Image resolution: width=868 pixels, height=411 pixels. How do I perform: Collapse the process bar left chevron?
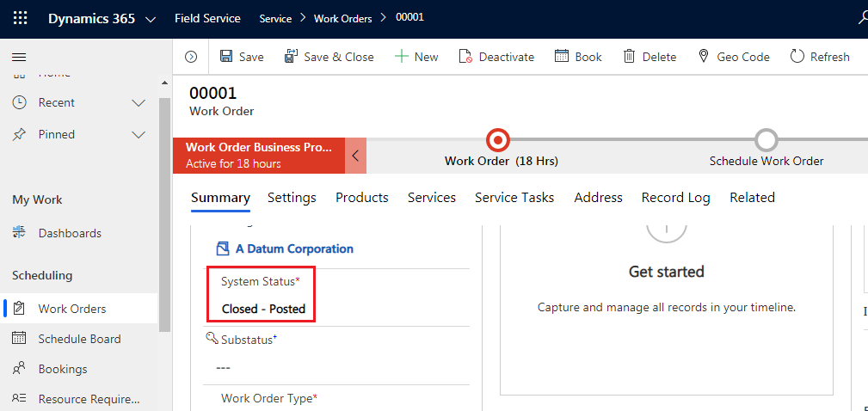356,156
